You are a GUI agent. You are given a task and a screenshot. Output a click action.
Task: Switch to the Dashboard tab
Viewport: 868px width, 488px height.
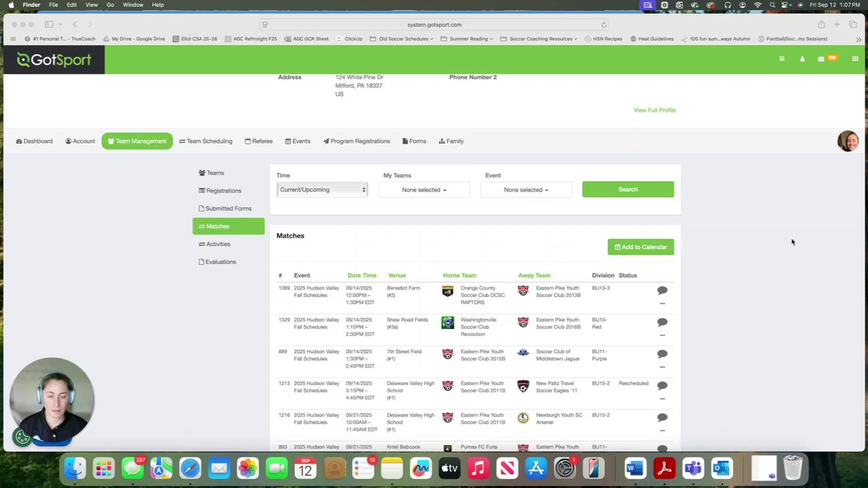pos(34,141)
